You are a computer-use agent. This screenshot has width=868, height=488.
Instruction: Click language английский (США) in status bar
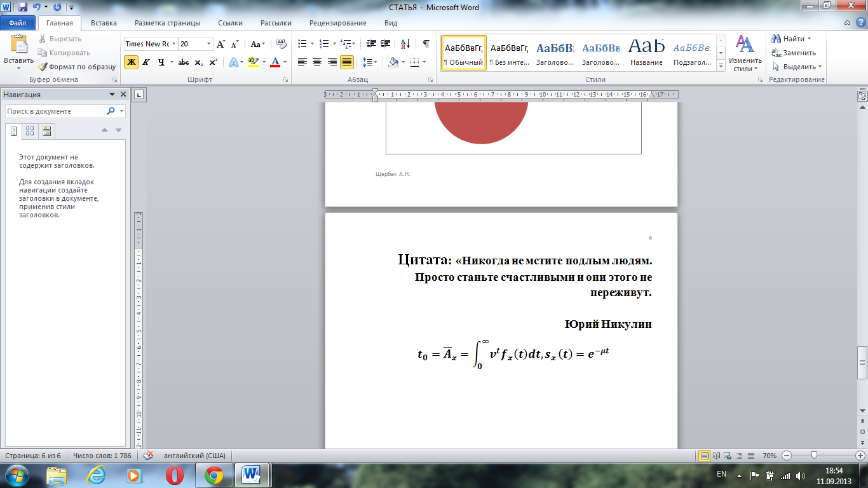pyautogui.click(x=194, y=456)
